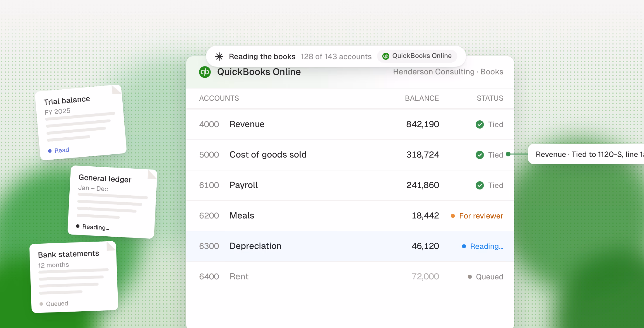Click account number 6400
The width and height of the screenshot is (644, 328).
[x=209, y=276]
